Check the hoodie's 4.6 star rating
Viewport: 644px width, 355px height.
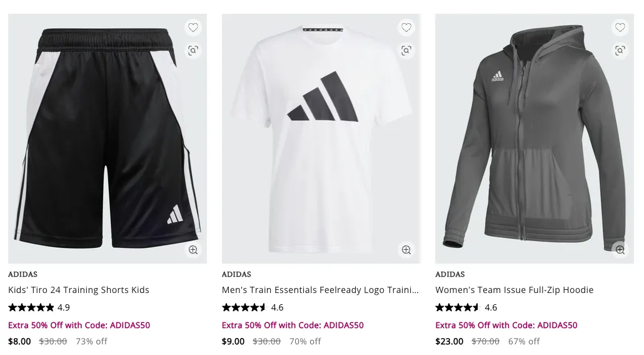[466, 307]
